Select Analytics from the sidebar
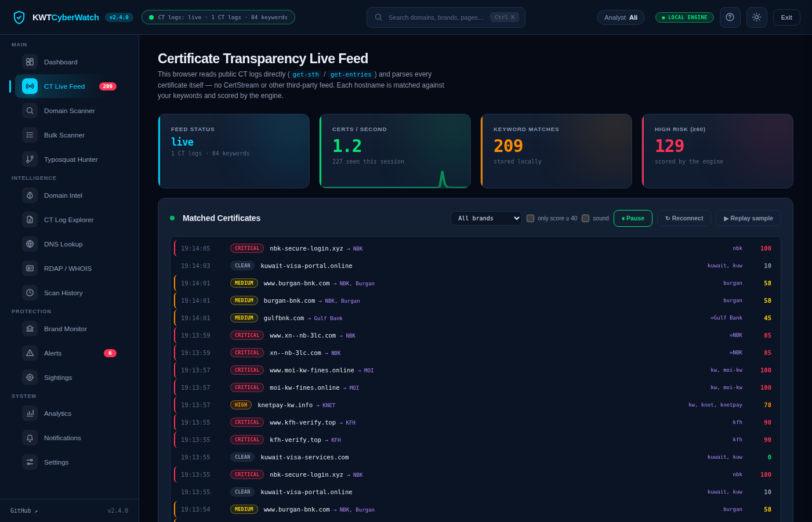The width and height of the screenshot is (812, 522). click(70, 414)
